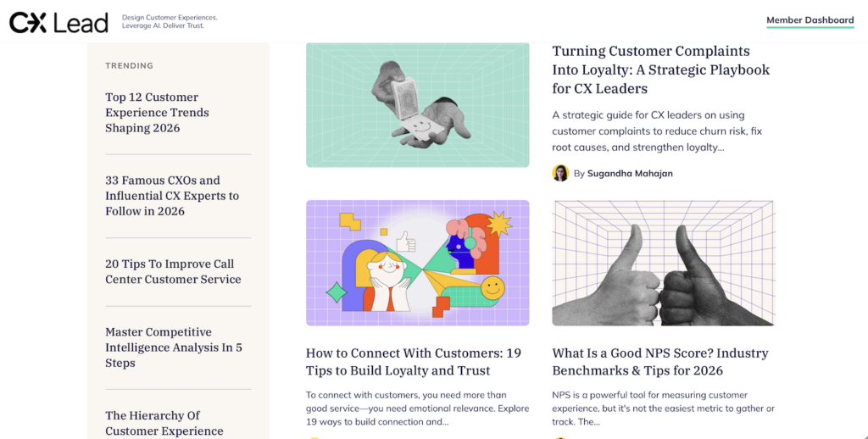Click the green hands-with-card article thumbnail

(x=417, y=104)
